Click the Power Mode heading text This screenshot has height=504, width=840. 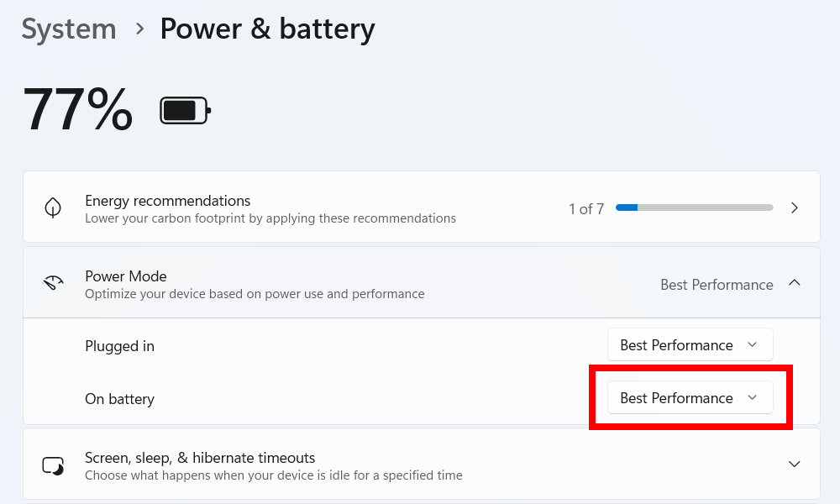tap(126, 276)
